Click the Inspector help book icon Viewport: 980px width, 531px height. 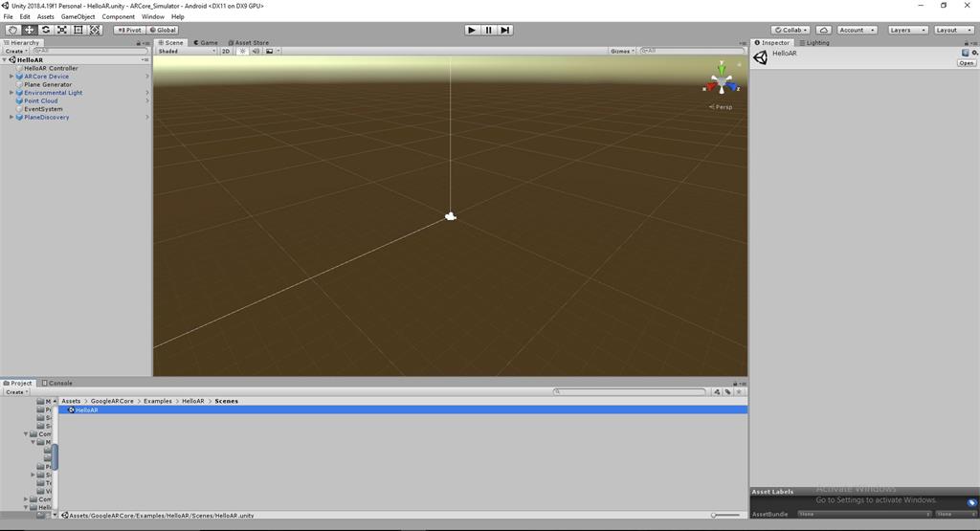tap(965, 54)
